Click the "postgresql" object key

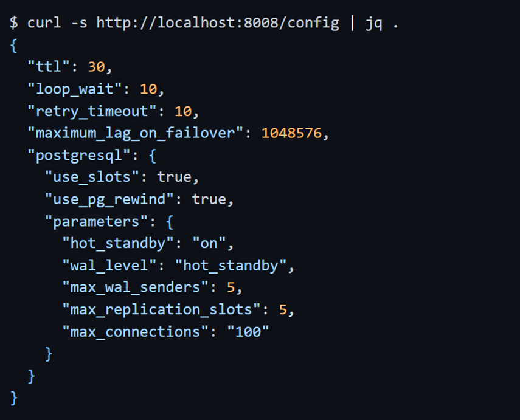point(79,155)
